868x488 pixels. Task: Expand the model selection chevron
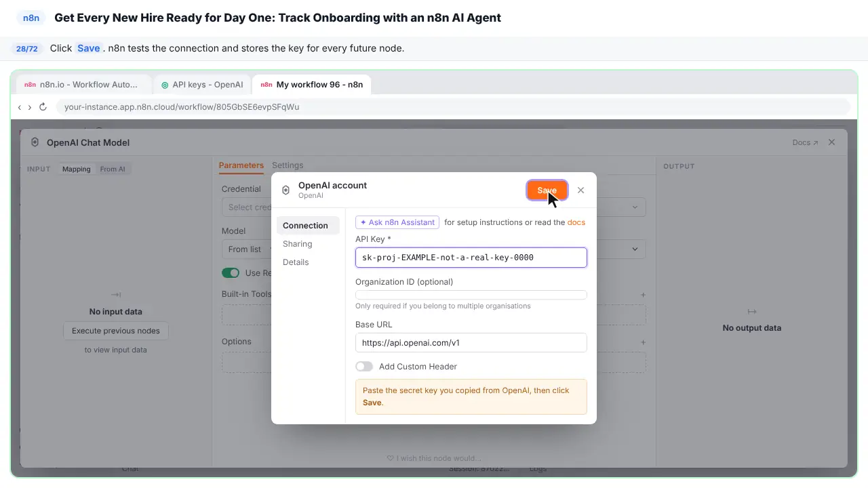(635, 249)
